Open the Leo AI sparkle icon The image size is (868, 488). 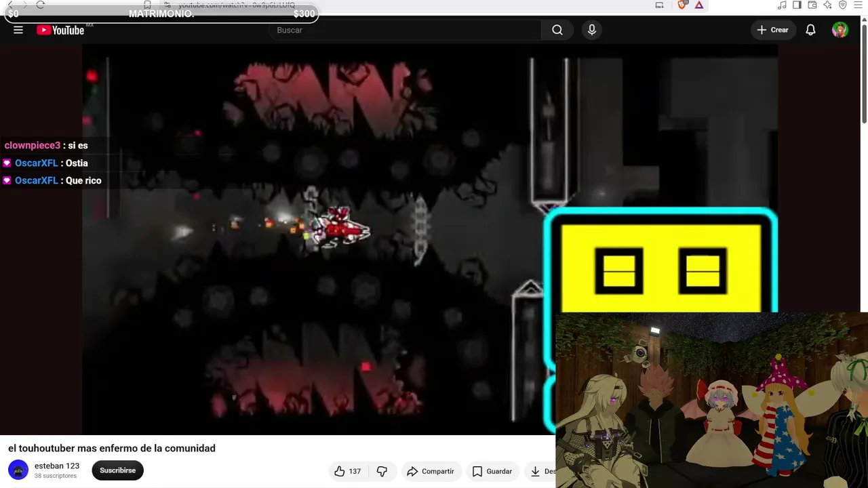coord(827,5)
